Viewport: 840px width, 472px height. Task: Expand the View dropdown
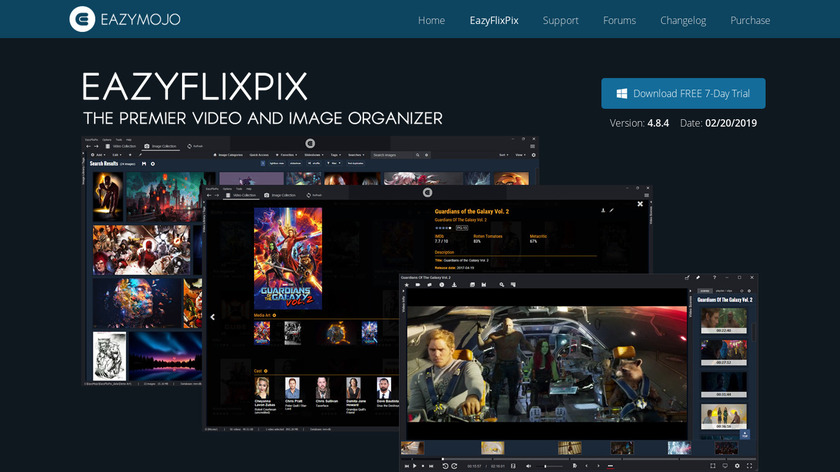click(x=520, y=155)
